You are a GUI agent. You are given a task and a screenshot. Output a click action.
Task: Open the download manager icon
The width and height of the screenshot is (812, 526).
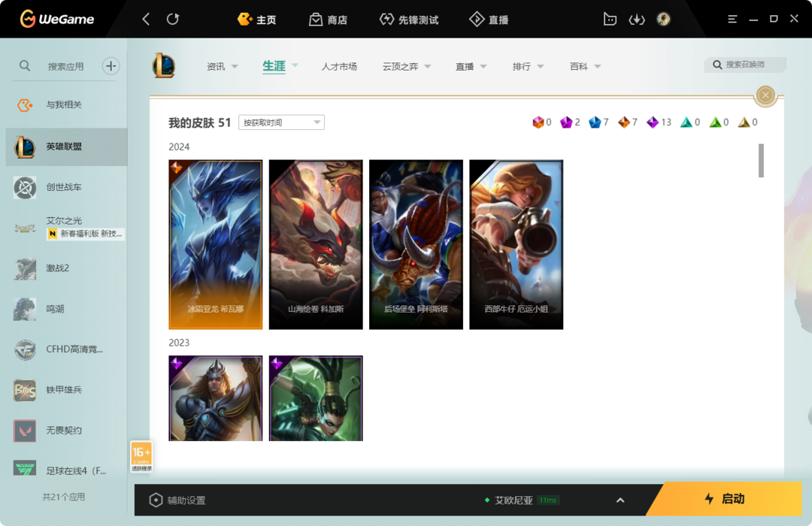coord(637,20)
